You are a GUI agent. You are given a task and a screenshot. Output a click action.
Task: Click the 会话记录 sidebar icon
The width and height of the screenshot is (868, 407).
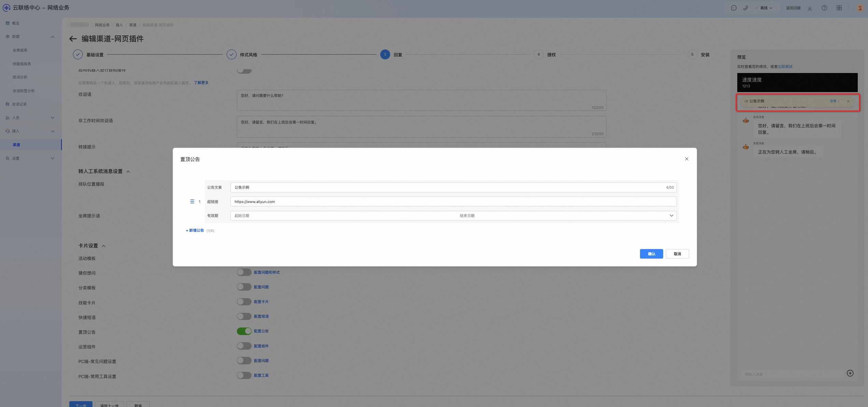(x=8, y=104)
